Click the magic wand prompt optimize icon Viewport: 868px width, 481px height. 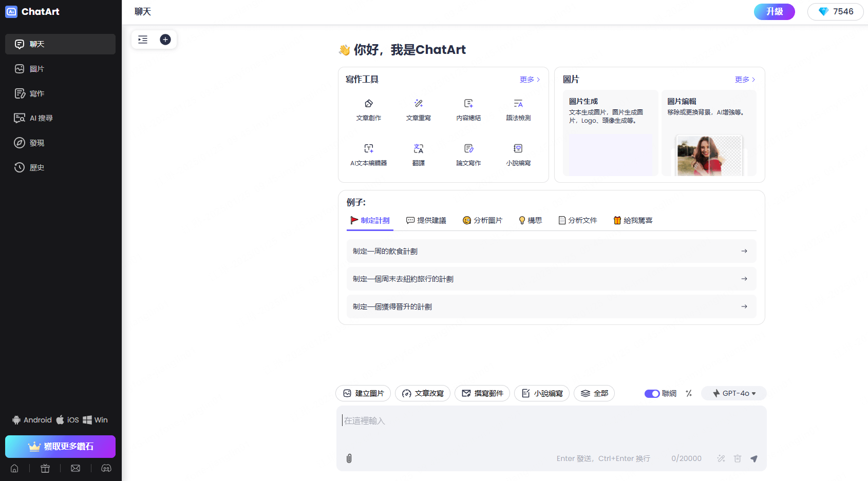721,458
